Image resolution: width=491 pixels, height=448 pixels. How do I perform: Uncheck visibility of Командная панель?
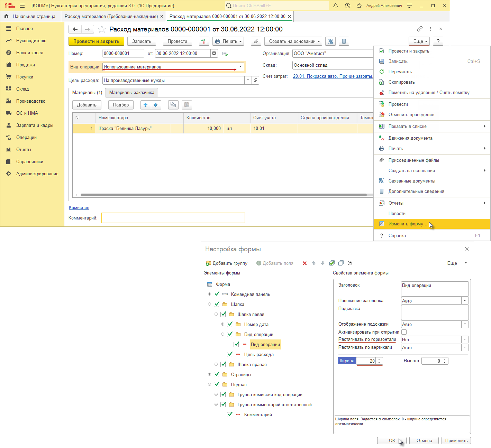[x=217, y=294]
